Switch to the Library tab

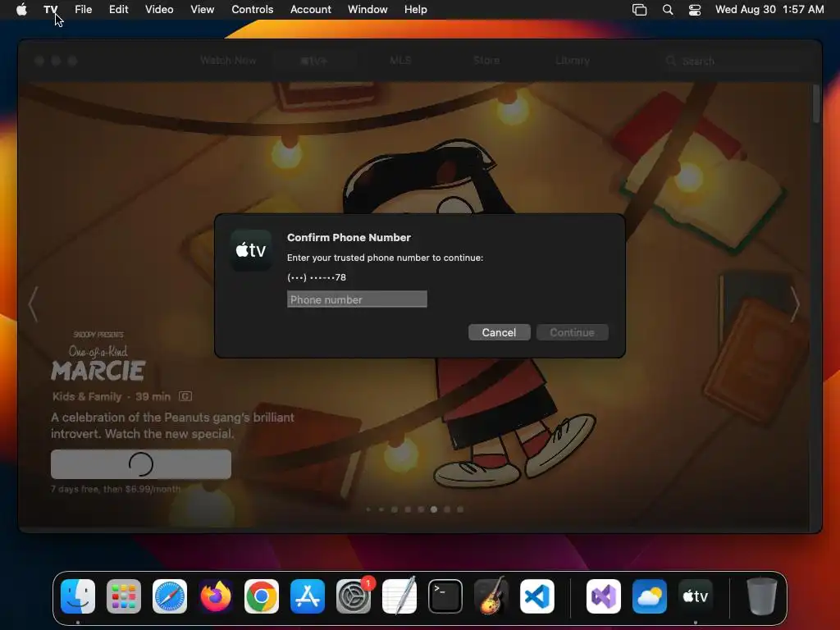pos(572,61)
